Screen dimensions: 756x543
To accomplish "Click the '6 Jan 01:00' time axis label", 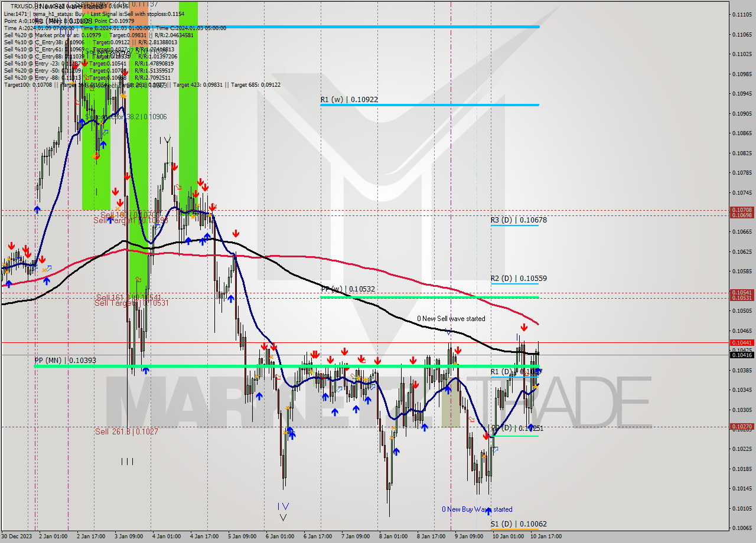I will tap(279, 537).
